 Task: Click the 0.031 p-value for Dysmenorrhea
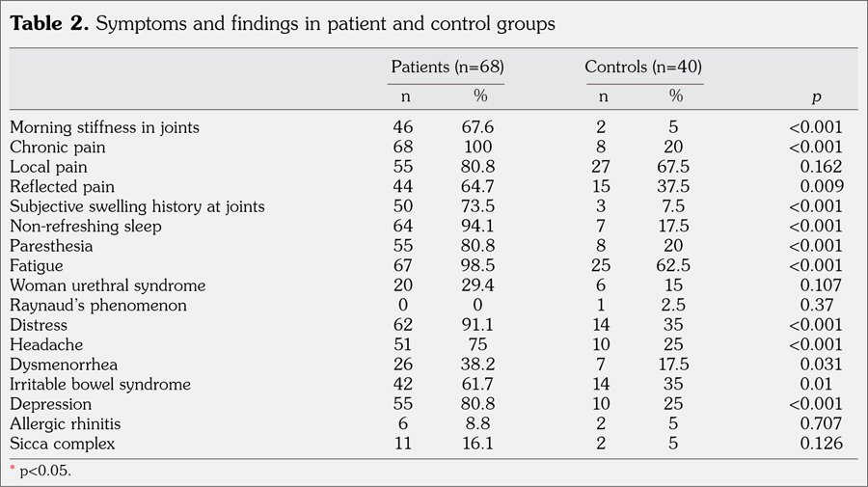pyautogui.click(x=823, y=365)
